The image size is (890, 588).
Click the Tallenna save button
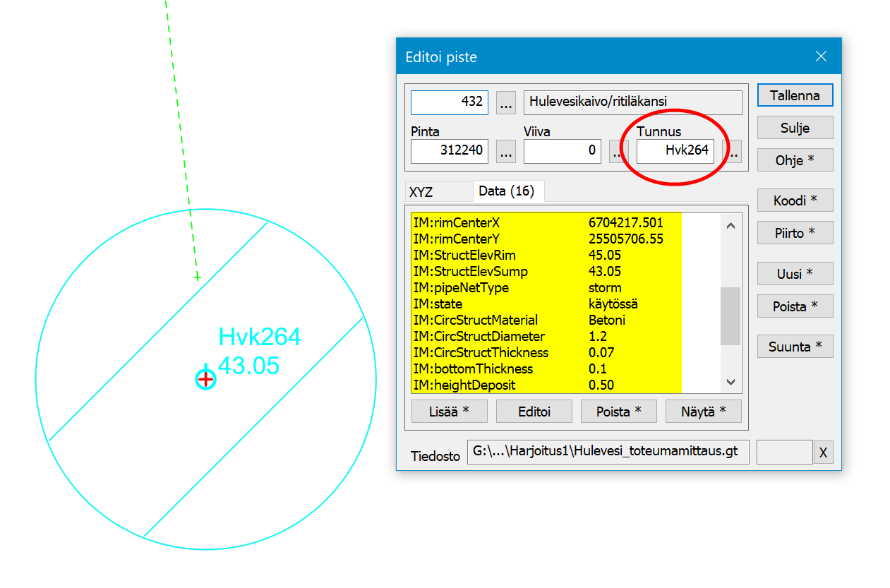pyautogui.click(x=795, y=95)
